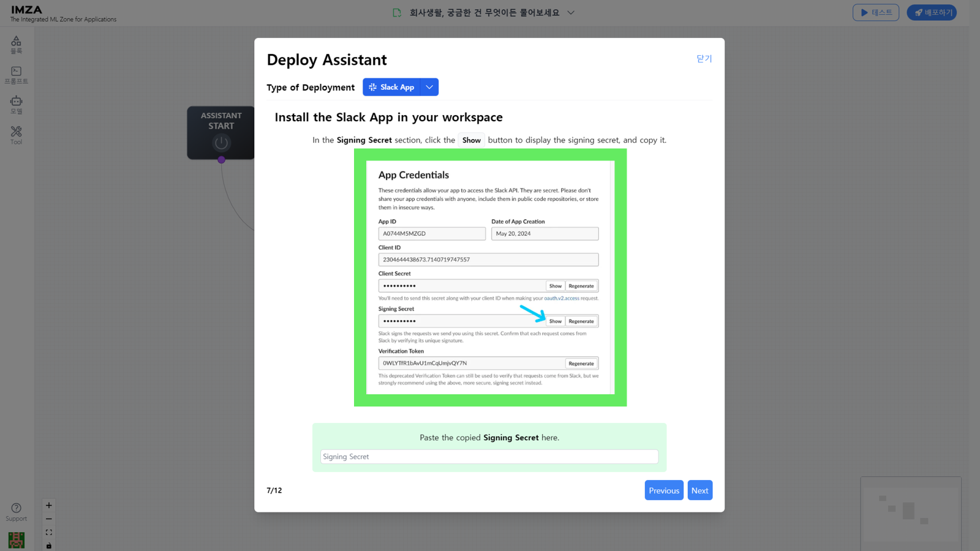
Task: Click the App Credentials instructional screenshot
Action: pyautogui.click(x=491, y=277)
